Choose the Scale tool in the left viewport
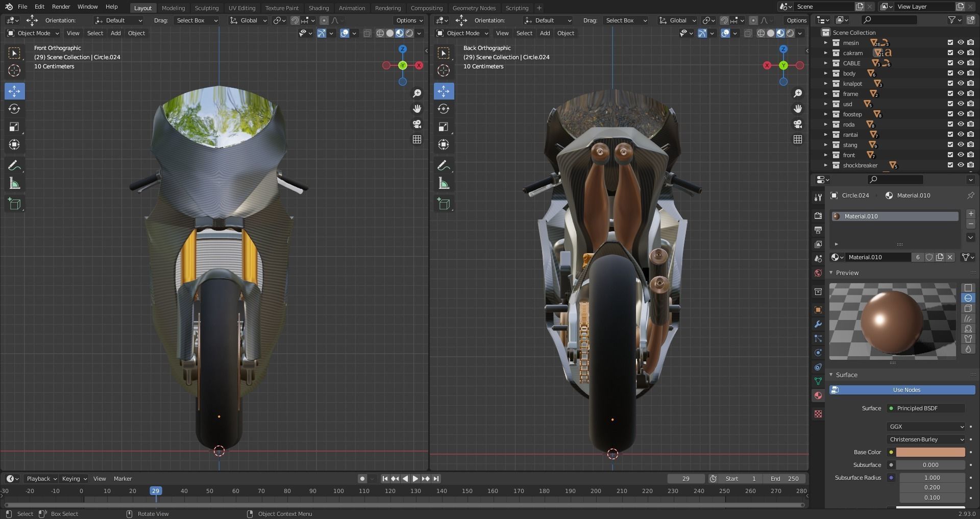Screen dimensions: 980x519 pyautogui.click(x=14, y=127)
